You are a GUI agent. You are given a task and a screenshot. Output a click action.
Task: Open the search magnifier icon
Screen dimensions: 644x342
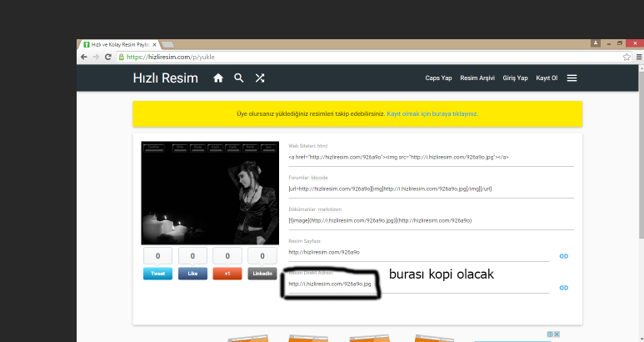point(239,78)
